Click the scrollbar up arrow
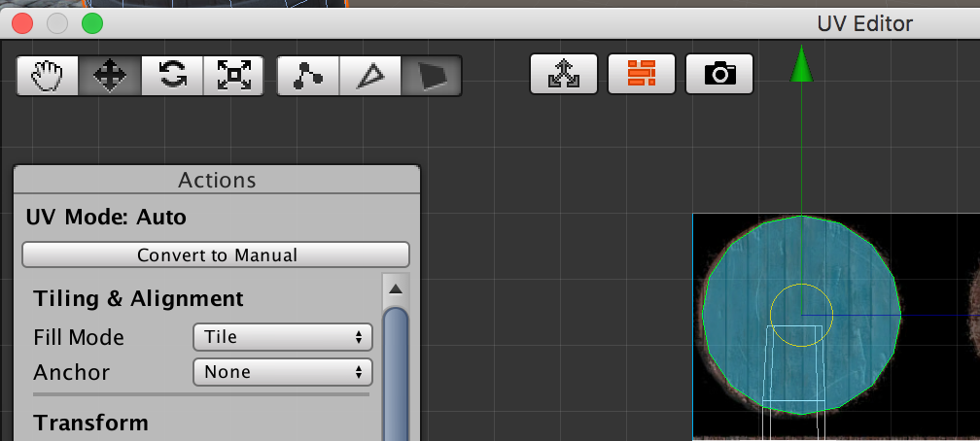Image resolution: width=980 pixels, height=441 pixels. (395, 288)
